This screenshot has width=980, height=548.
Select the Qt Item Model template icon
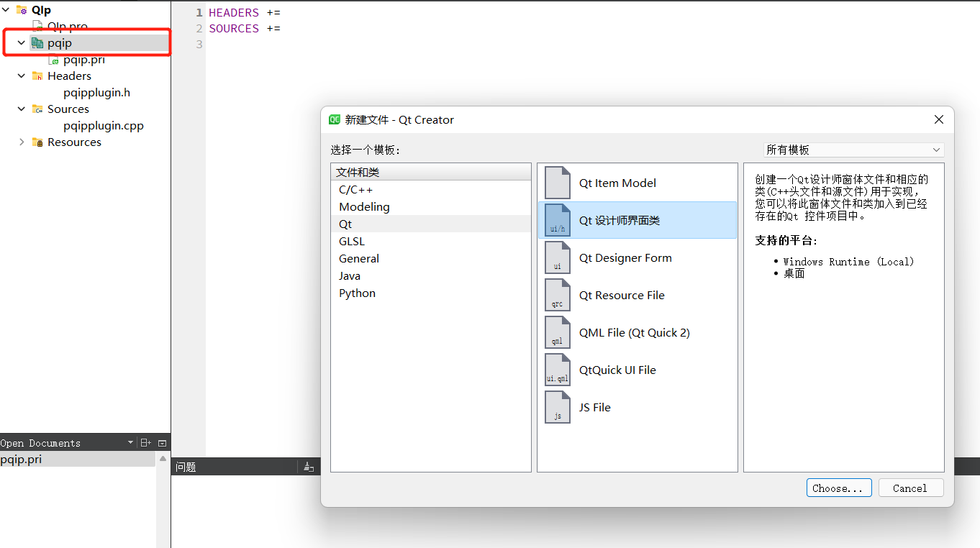(558, 183)
